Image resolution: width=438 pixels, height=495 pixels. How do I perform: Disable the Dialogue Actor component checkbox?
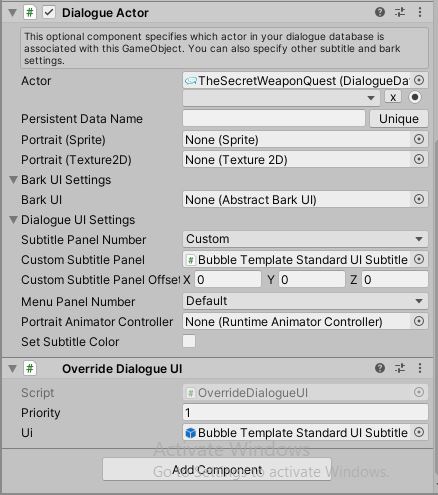(x=49, y=13)
